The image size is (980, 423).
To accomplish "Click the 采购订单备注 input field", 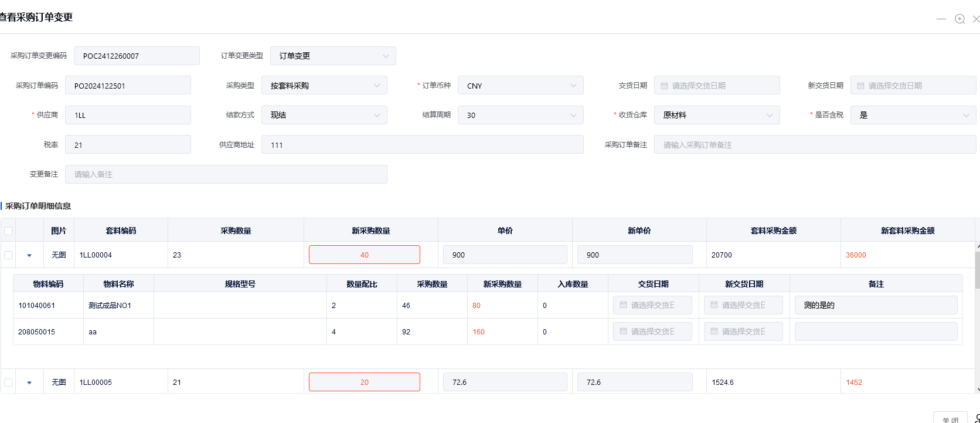I will coord(815,145).
